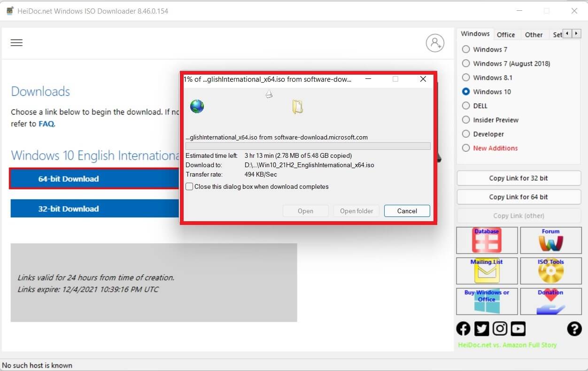Open the Mailing List tile
Viewport: 588px width, 371px height.
pos(487,271)
